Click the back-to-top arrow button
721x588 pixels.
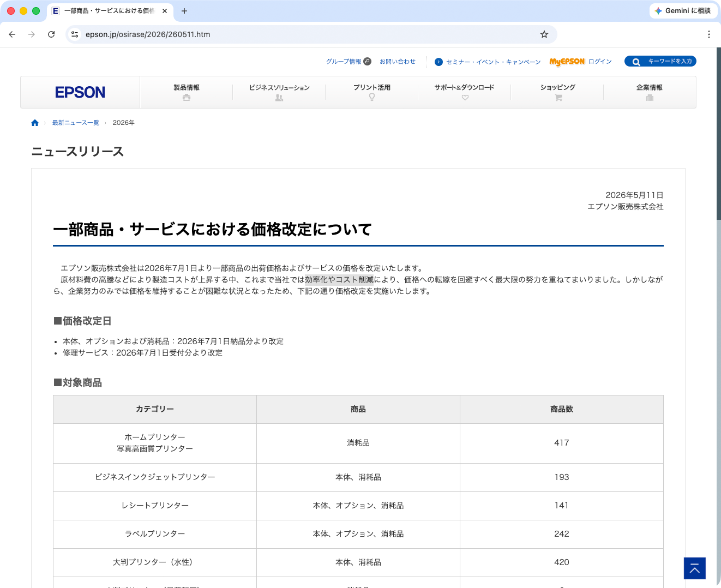pos(695,568)
